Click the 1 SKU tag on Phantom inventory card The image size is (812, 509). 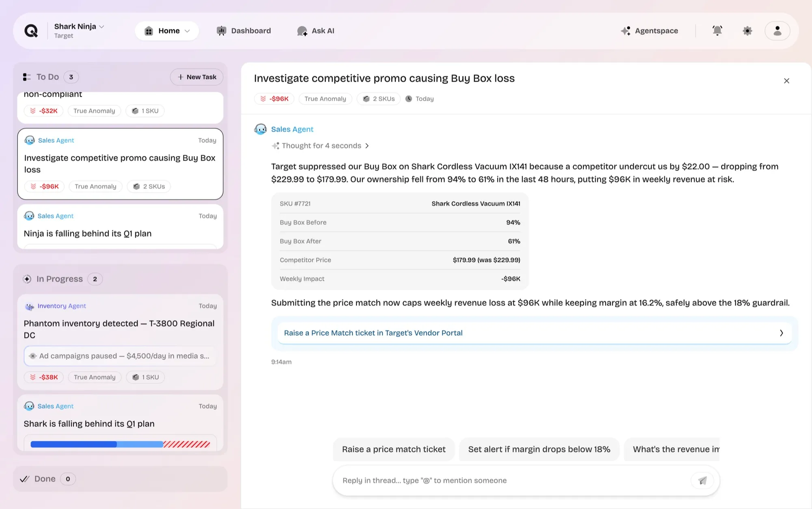tap(145, 377)
